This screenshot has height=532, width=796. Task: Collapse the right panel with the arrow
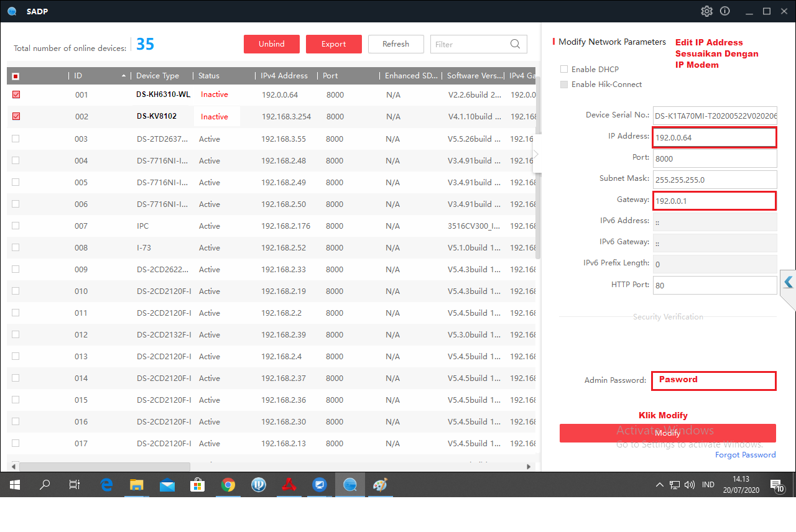point(536,154)
